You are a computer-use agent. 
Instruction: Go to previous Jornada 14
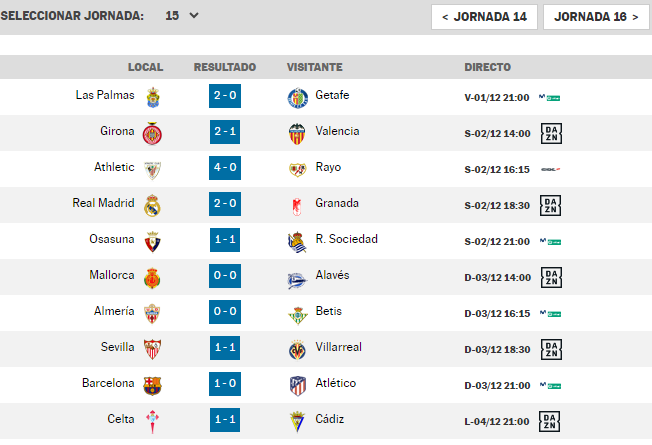[x=484, y=17]
